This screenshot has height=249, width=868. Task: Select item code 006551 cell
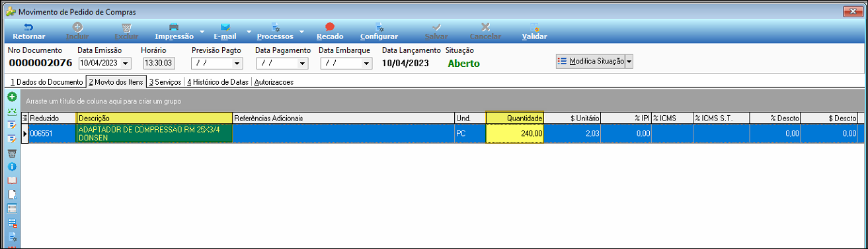[x=52, y=133]
